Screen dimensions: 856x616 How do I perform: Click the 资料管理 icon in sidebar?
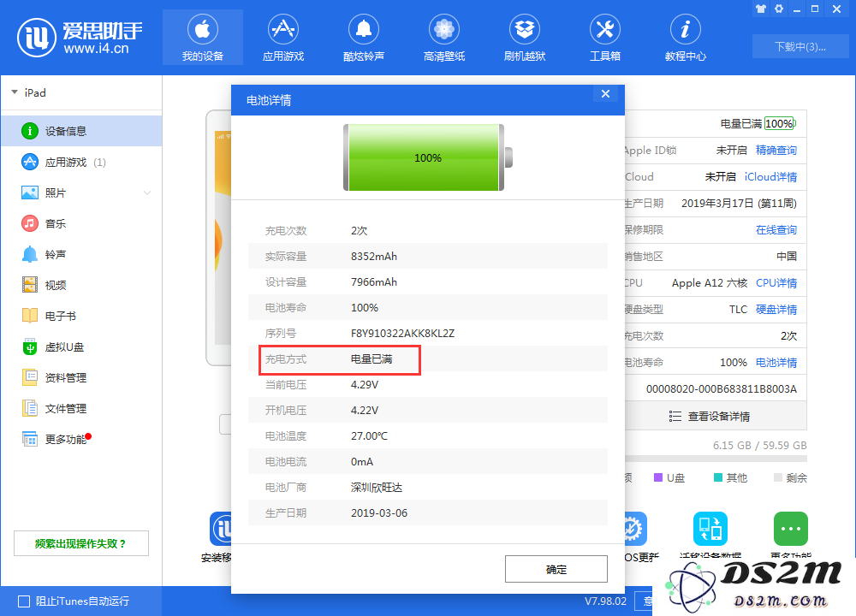(x=29, y=377)
